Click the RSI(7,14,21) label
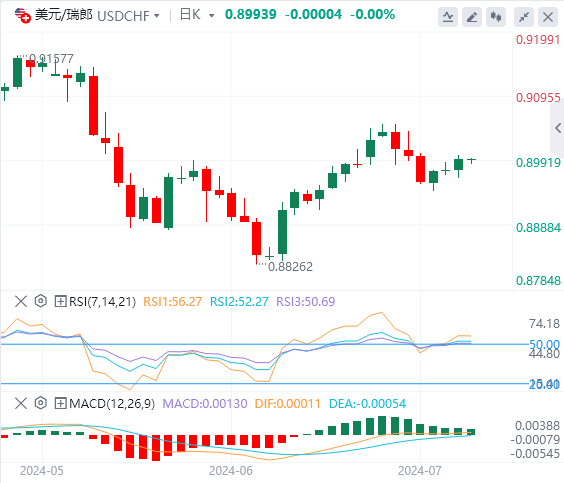The image size is (564, 483). point(103,301)
